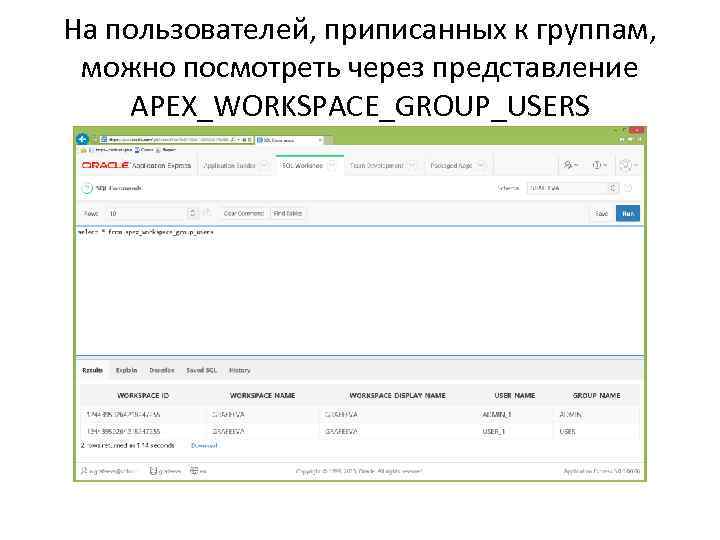The image size is (720, 540).
Task: Click the USER NAME column header
Action: coord(515,395)
